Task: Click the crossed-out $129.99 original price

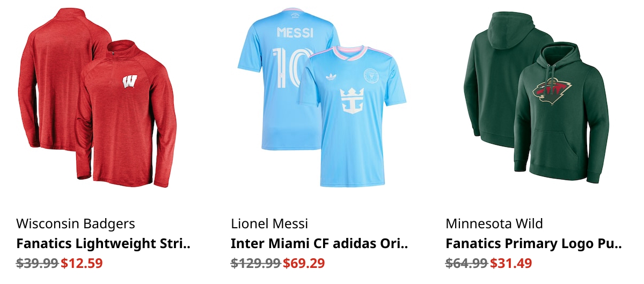Action: (x=256, y=264)
